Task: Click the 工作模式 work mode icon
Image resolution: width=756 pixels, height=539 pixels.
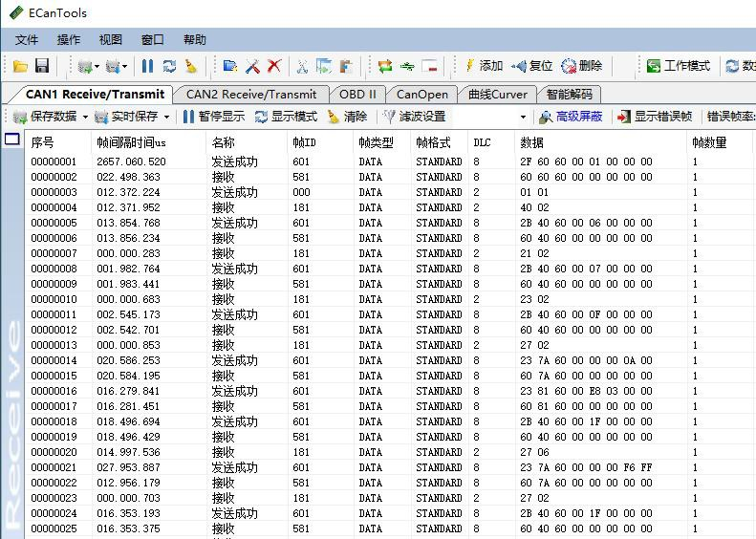Action: click(x=654, y=66)
